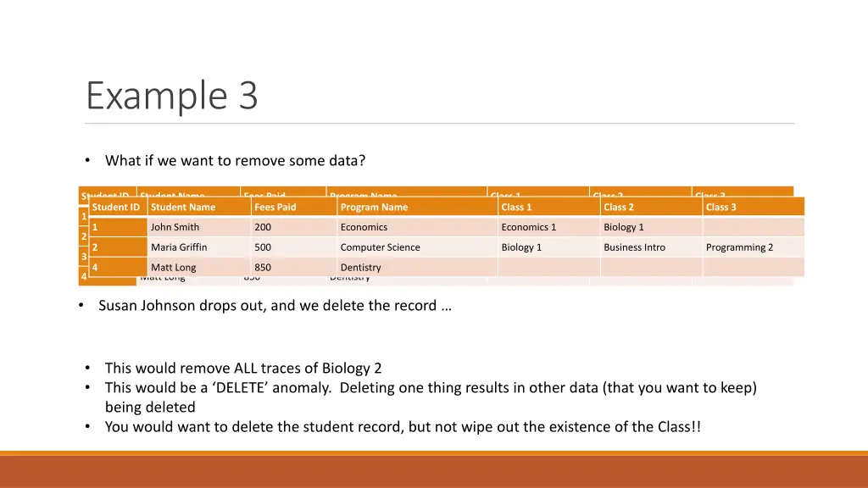This screenshot has height=488, width=868.
Task: Click the Matt Long name cell
Action: [199, 267]
